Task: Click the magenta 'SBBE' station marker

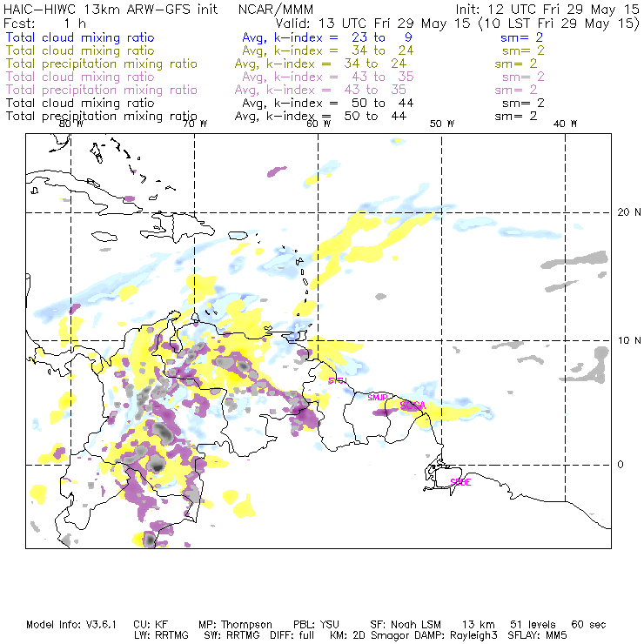Action: [x=460, y=482]
